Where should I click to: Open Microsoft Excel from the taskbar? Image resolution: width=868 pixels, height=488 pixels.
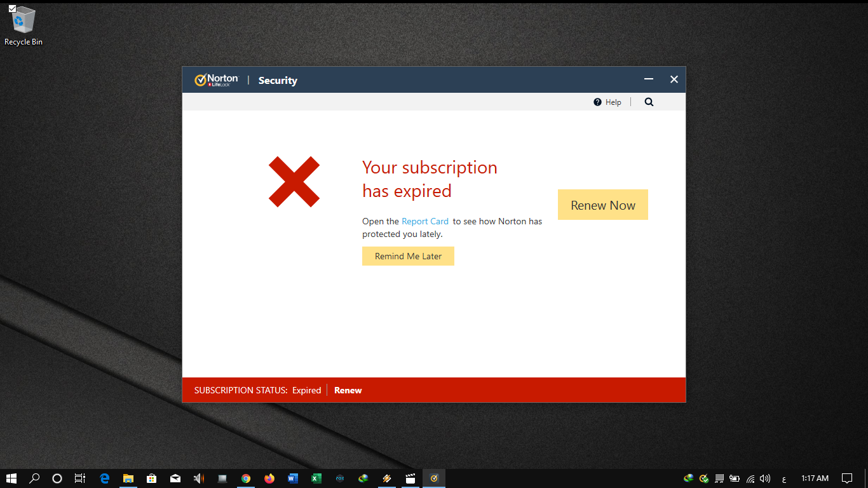(x=316, y=478)
